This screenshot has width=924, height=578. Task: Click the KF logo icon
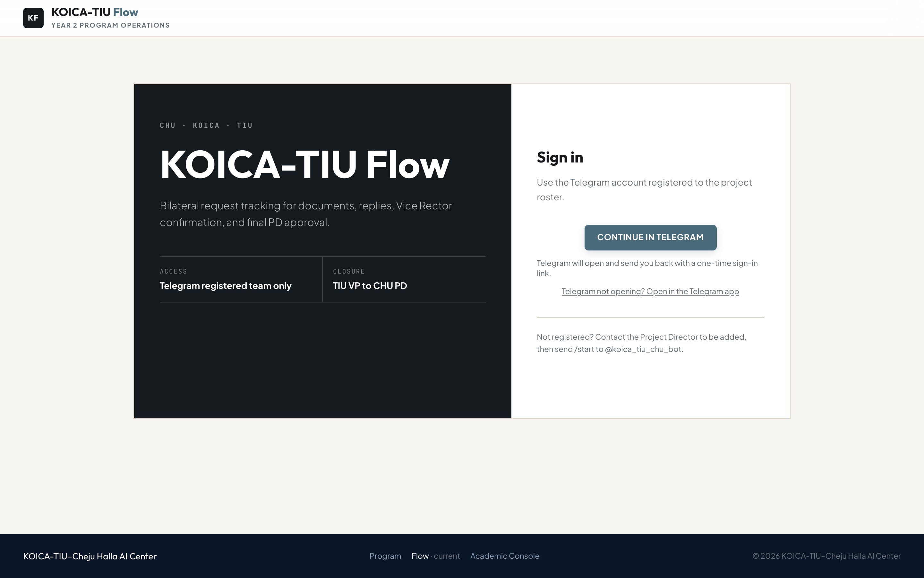[33, 18]
